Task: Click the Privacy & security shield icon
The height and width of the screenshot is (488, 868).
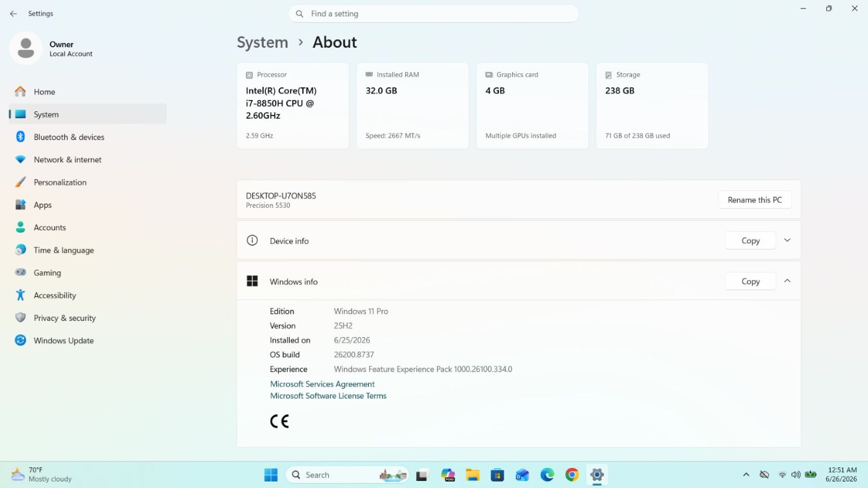Action: [x=21, y=318]
